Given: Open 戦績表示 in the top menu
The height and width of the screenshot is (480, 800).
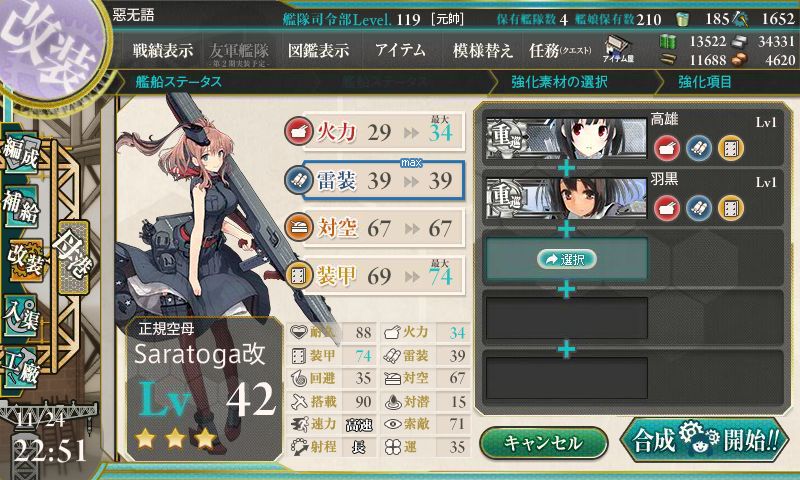Looking at the screenshot, I should point(163,50).
